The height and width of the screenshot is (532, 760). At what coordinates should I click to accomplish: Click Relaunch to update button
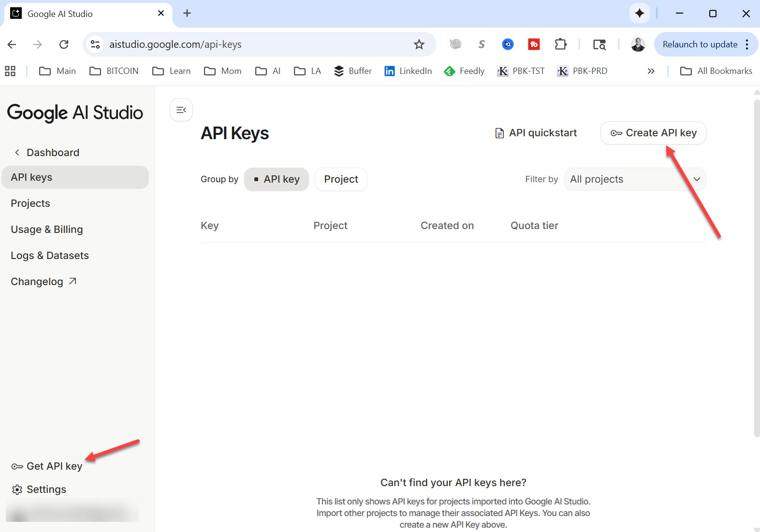(x=700, y=44)
